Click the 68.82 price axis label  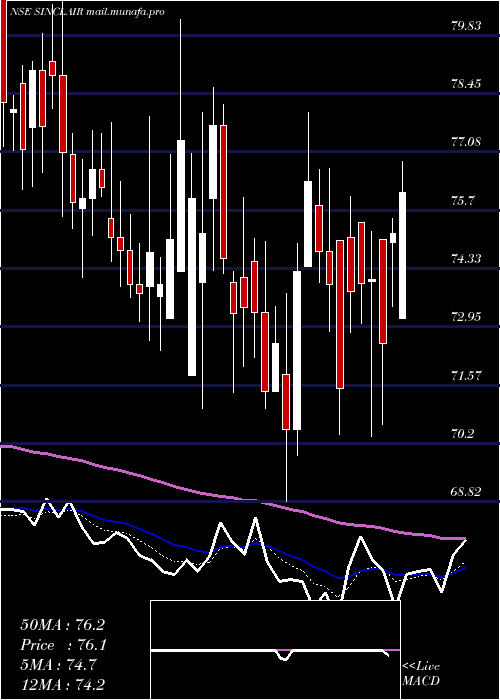coord(466,492)
